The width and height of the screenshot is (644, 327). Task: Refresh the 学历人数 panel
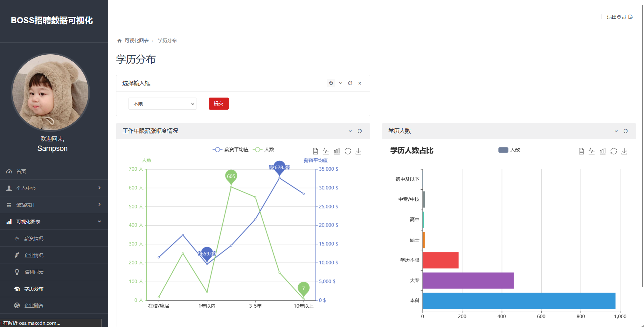point(626,131)
